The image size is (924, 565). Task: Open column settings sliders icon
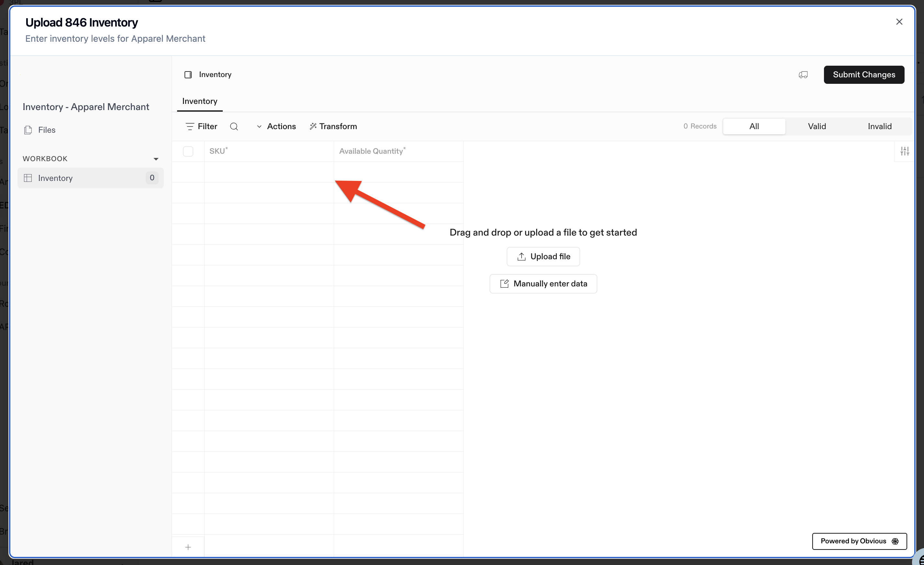pyautogui.click(x=905, y=151)
